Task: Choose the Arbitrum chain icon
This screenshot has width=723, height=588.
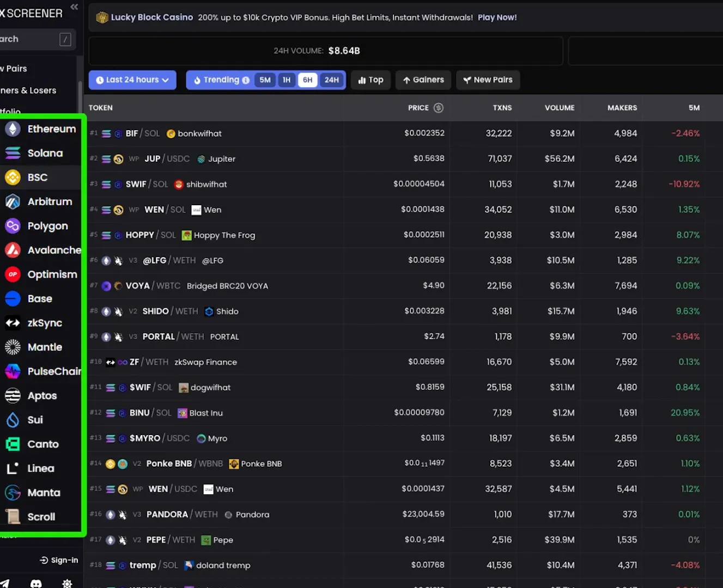Action: tap(13, 201)
